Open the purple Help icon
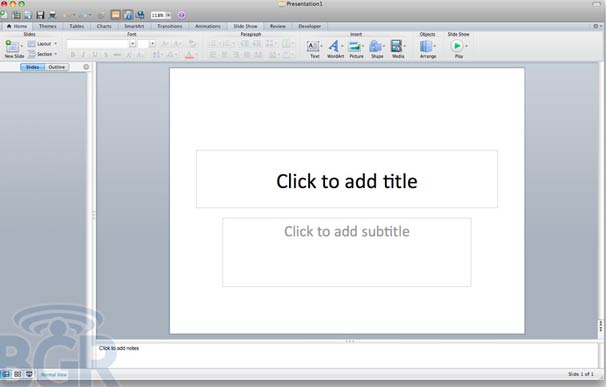 181,15
